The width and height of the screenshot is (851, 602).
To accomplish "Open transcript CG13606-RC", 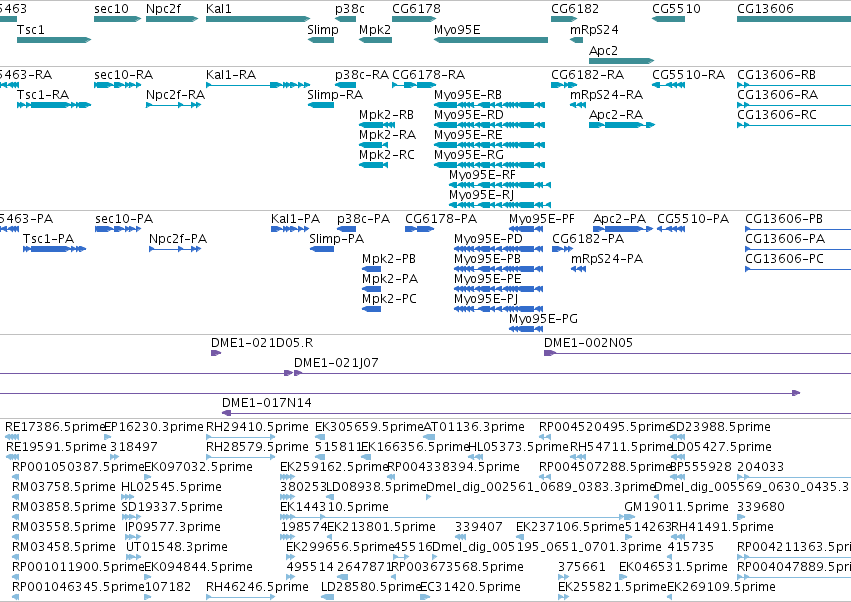I will (x=794, y=125).
